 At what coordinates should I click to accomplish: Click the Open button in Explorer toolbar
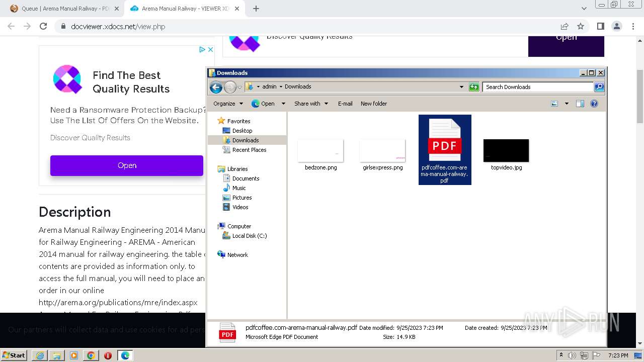(x=263, y=104)
